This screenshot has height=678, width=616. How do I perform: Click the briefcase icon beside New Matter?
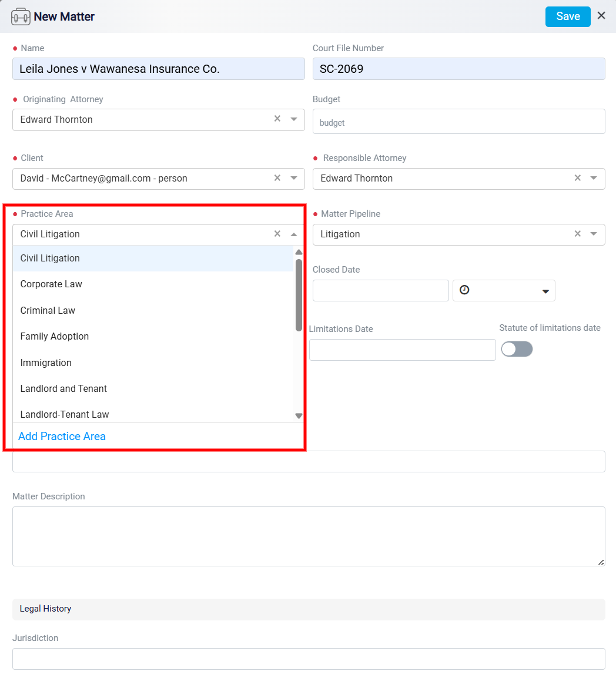tap(21, 17)
